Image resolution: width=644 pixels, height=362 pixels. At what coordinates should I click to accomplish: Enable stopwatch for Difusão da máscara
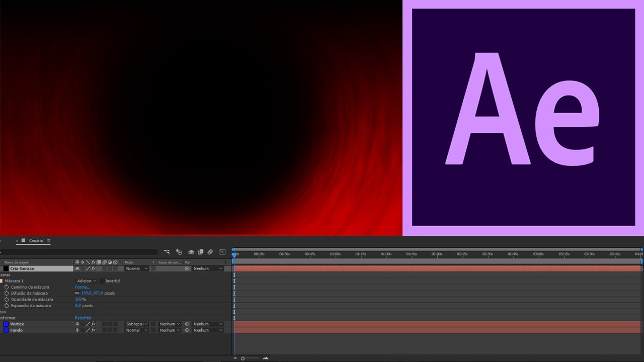[x=7, y=293]
